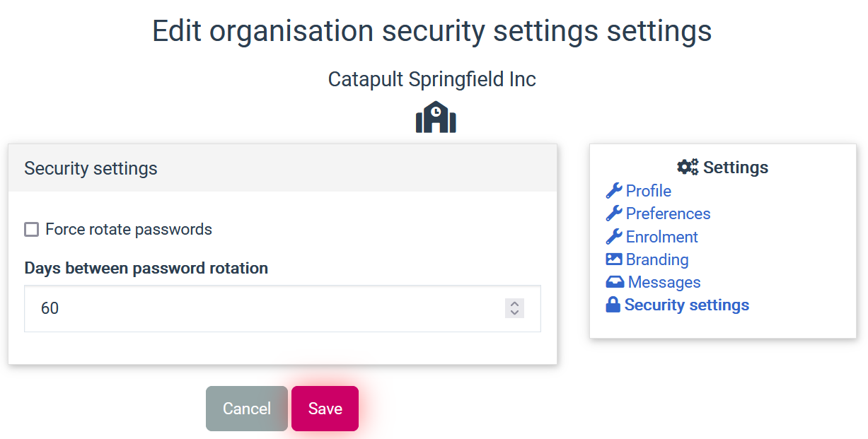Click the decrement arrow on the days stepper
The height and width of the screenshot is (439, 868).
pyautogui.click(x=514, y=312)
